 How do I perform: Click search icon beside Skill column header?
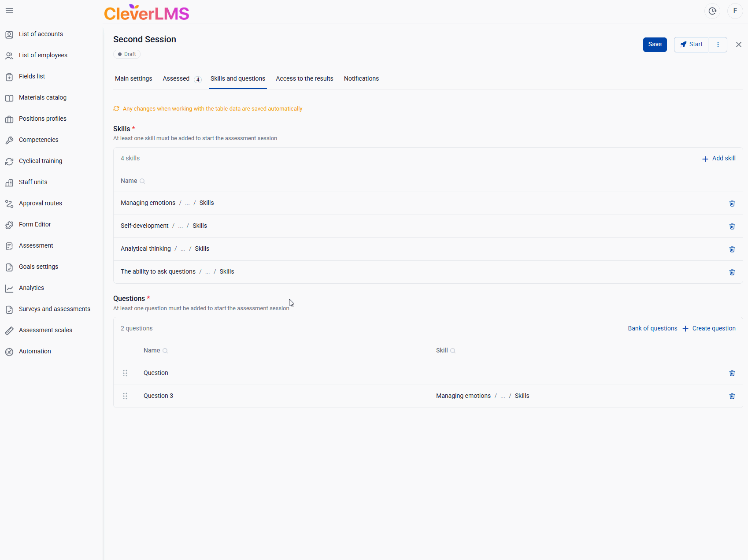453,351
